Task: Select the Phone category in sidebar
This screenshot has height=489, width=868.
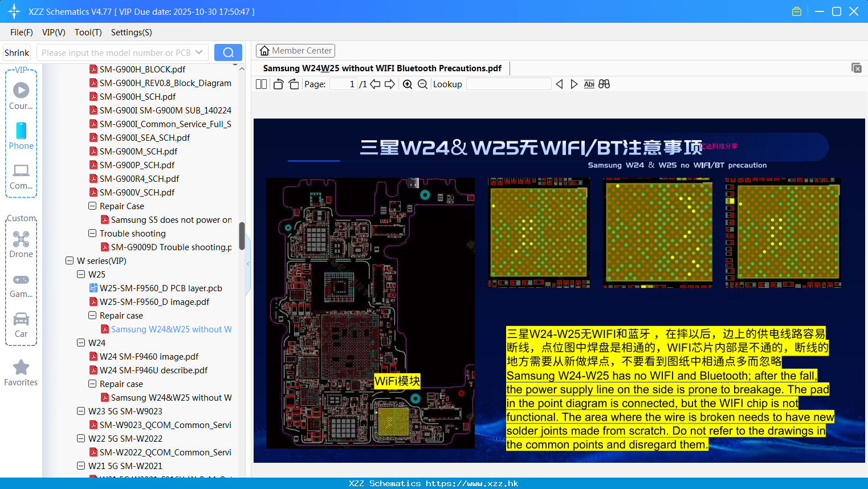Action: (21, 136)
